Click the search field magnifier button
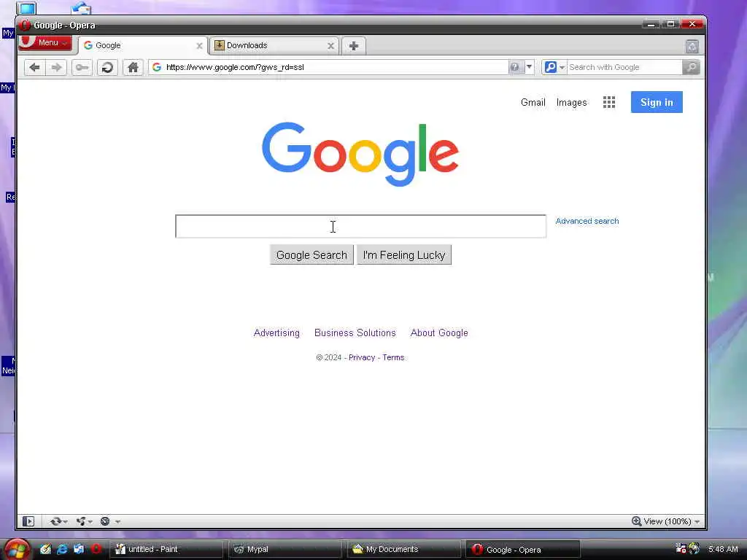Screen dimensions: 747x560 691,67
